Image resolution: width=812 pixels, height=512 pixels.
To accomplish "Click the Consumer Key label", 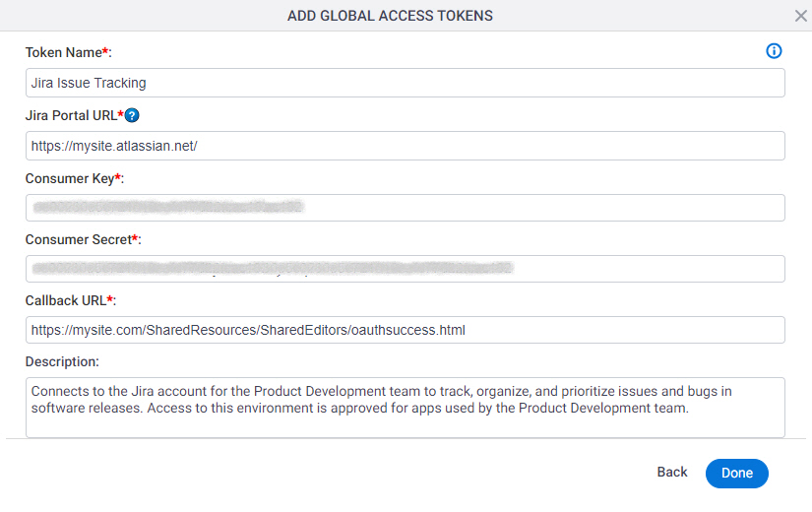I will pyautogui.click(x=75, y=178).
